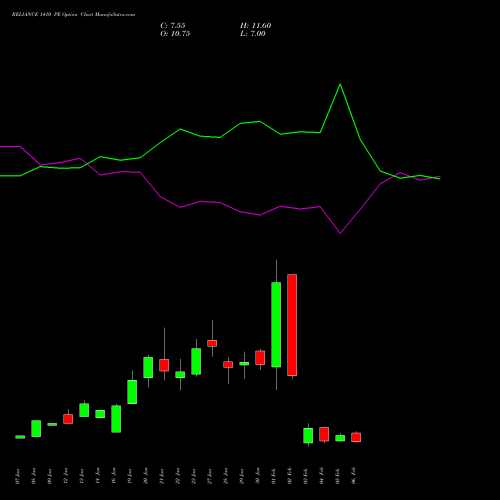
Task: Click the low value L: 7.00
Action: 253,34
